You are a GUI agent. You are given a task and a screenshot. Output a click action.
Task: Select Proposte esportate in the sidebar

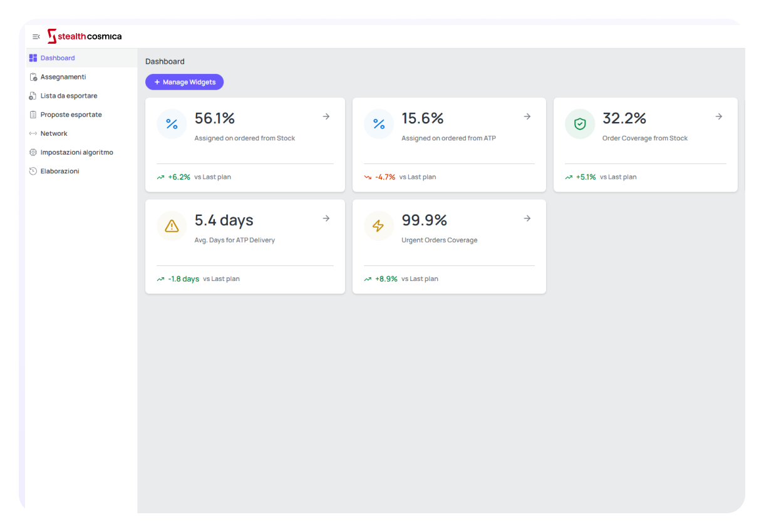[71, 115]
